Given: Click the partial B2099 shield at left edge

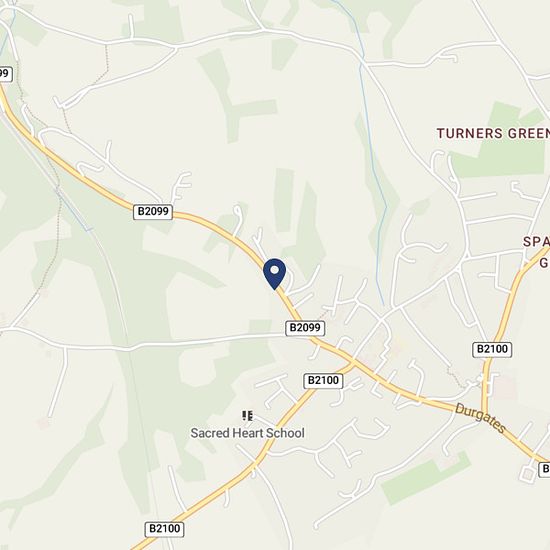Looking at the screenshot, I should (6, 74).
